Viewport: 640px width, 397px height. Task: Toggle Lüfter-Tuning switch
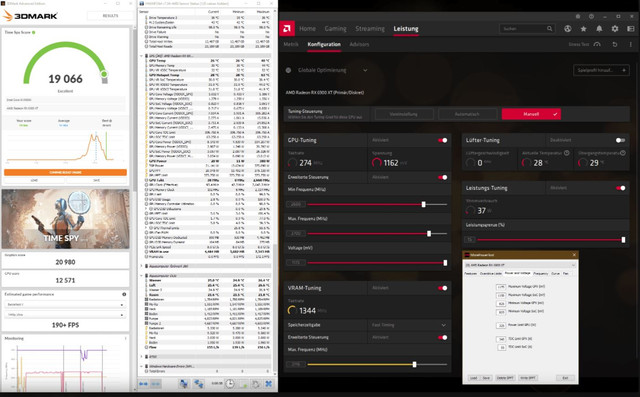click(x=620, y=140)
